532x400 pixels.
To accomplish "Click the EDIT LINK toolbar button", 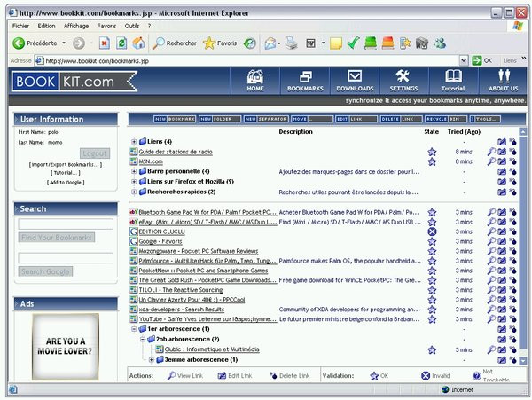I will pos(356,119).
